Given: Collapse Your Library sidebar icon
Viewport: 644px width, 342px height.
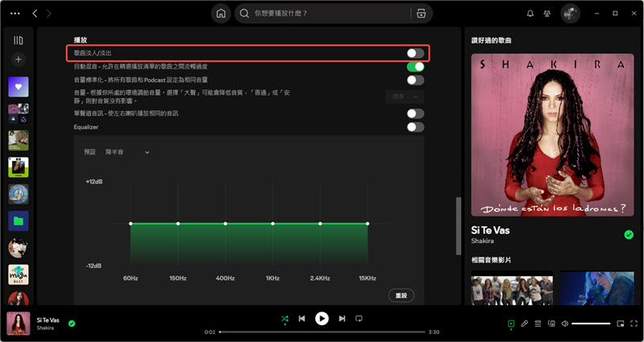Looking at the screenshot, I should coord(18,40).
